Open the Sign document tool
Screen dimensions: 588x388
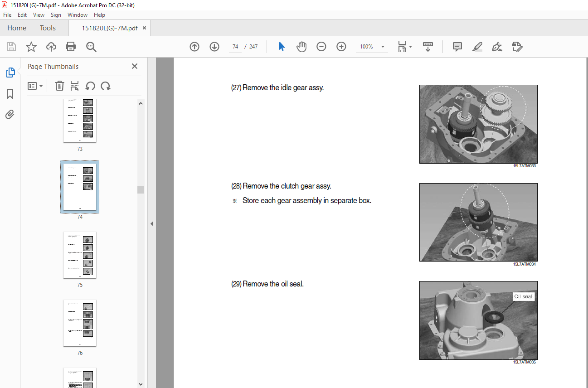pyautogui.click(x=497, y=47)
